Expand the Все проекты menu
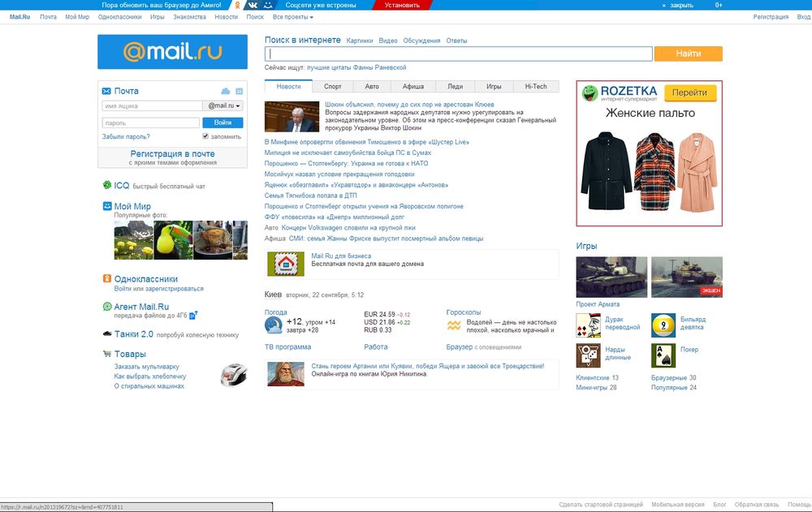The height and width of the screenshot is (512, 812). coord(293,17)
